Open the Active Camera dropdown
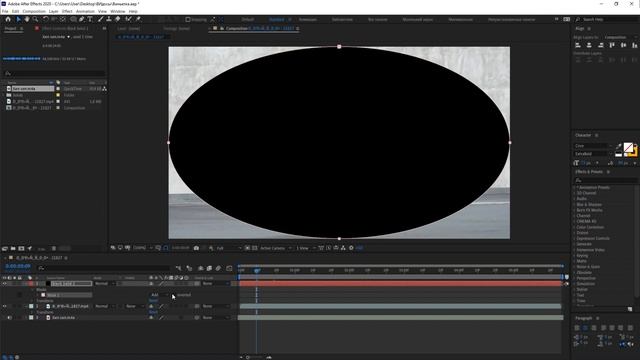Viewport: 640px width, 360px height. coord(276,248)
